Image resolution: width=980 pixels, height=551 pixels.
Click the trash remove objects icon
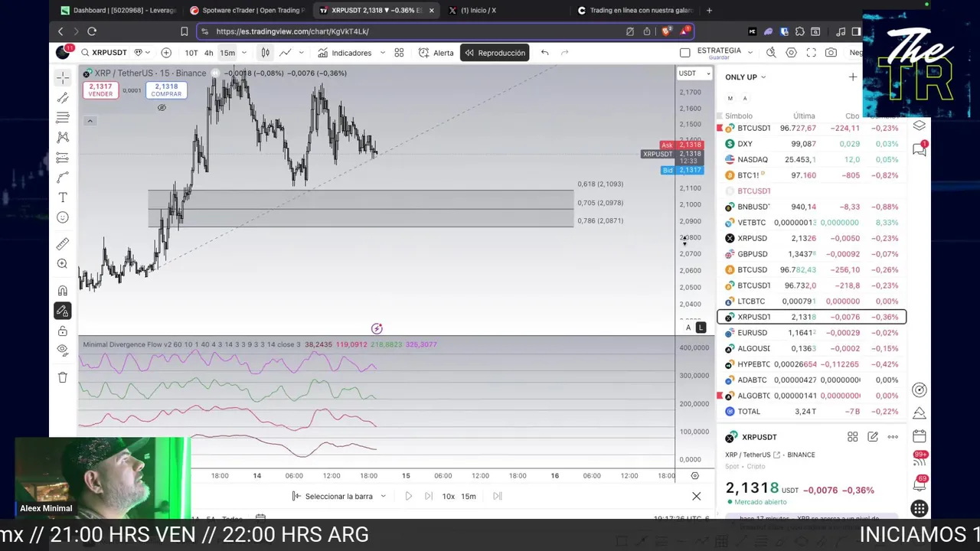coord(63,377)
